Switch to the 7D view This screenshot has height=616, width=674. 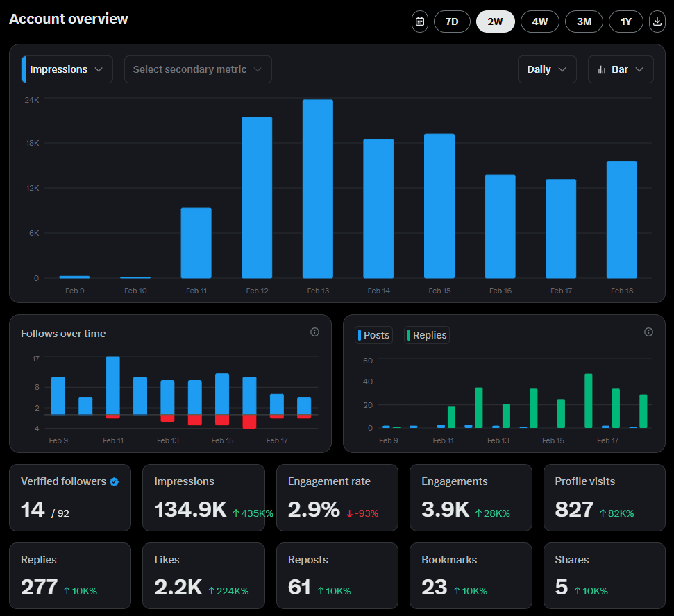[x=452, y=22]
